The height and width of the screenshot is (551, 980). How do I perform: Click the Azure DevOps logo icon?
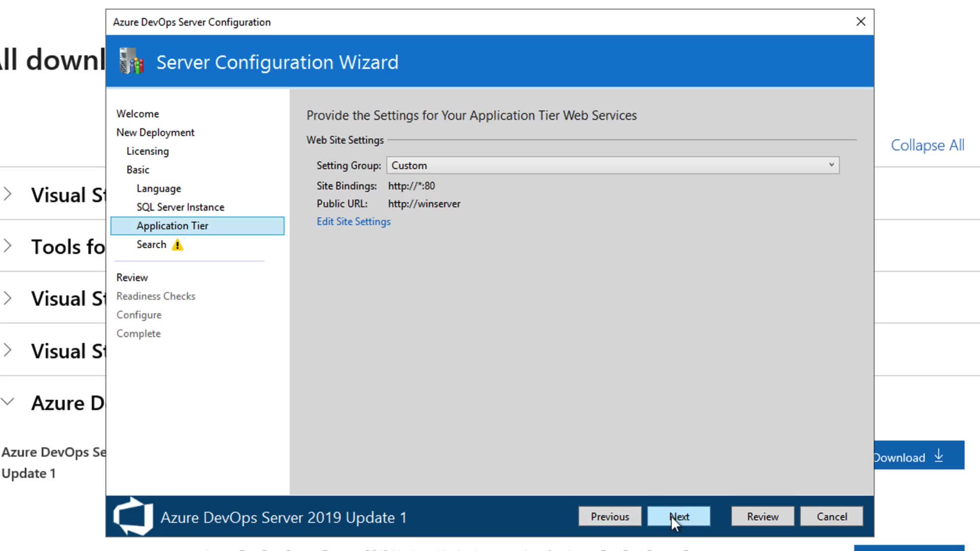pos(133,516)
